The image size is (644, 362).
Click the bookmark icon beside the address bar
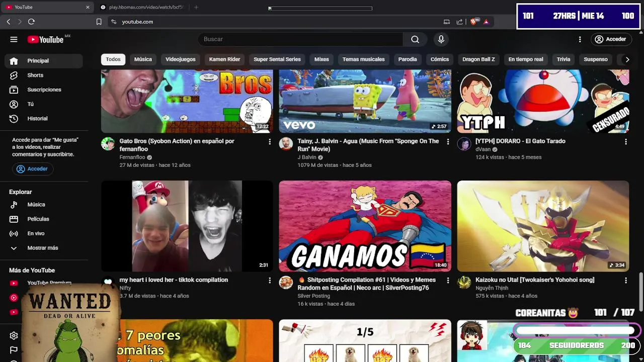click(99, 22)
